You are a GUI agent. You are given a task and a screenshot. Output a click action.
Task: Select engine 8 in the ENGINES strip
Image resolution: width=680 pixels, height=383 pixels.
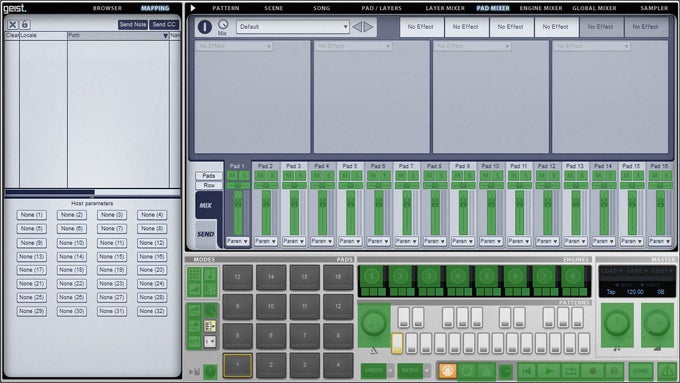[573, 276]
